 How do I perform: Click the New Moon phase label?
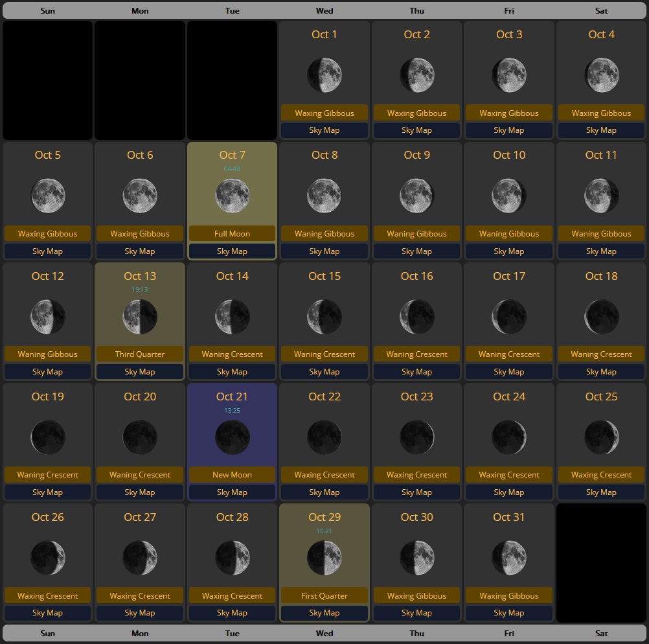click(232, 475)
